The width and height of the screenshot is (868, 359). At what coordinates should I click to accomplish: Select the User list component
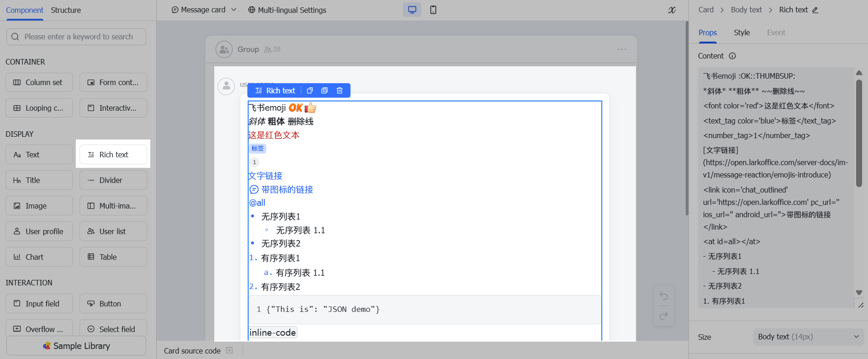pos(113,231)
